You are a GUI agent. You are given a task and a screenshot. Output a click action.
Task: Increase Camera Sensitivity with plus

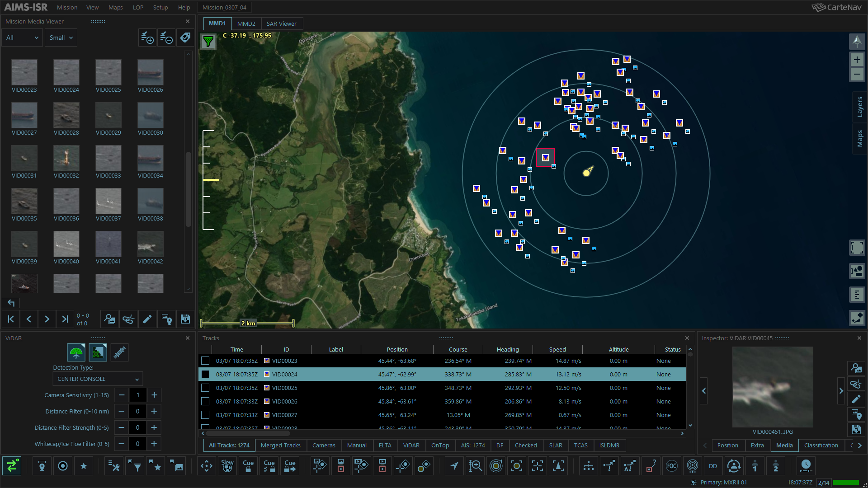154,395
